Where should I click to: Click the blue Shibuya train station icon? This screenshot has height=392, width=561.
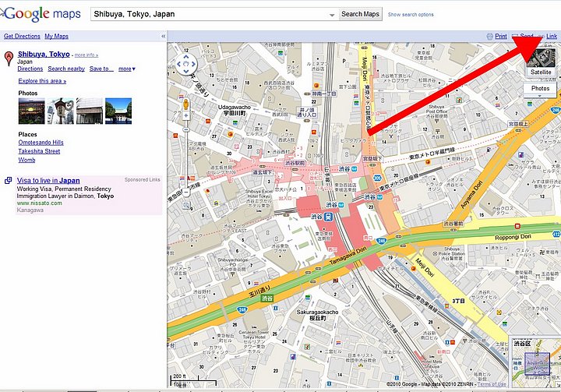328,217
